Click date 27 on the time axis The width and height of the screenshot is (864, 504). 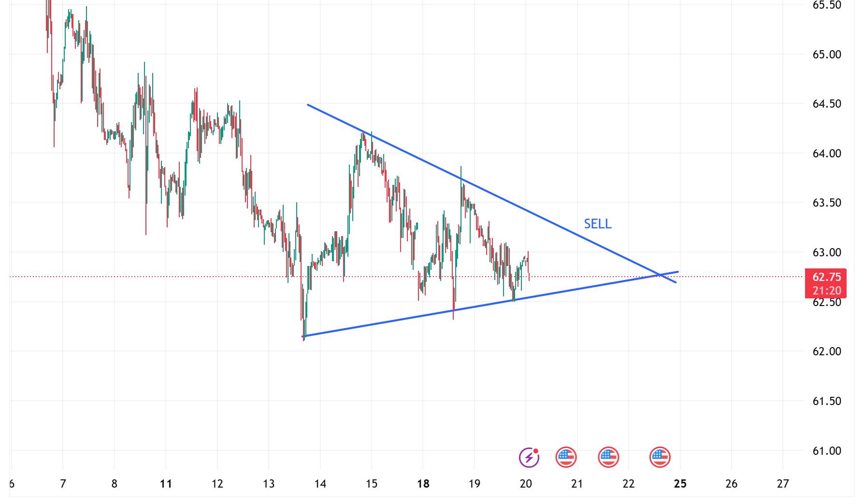click(x=783, y=484)
